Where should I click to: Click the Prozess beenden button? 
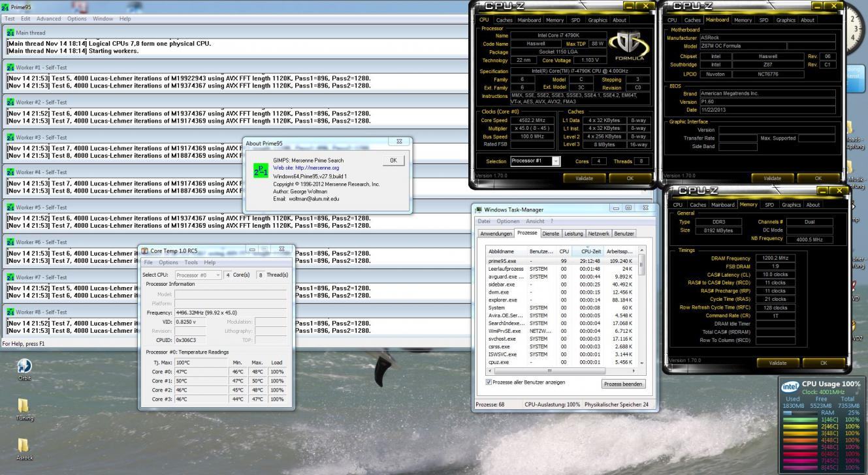click(x=623, y=384)
